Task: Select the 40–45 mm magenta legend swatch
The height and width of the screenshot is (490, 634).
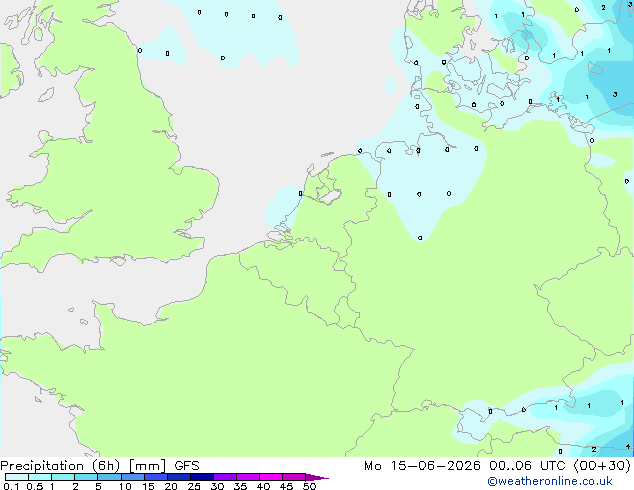Action: [271, 477]
